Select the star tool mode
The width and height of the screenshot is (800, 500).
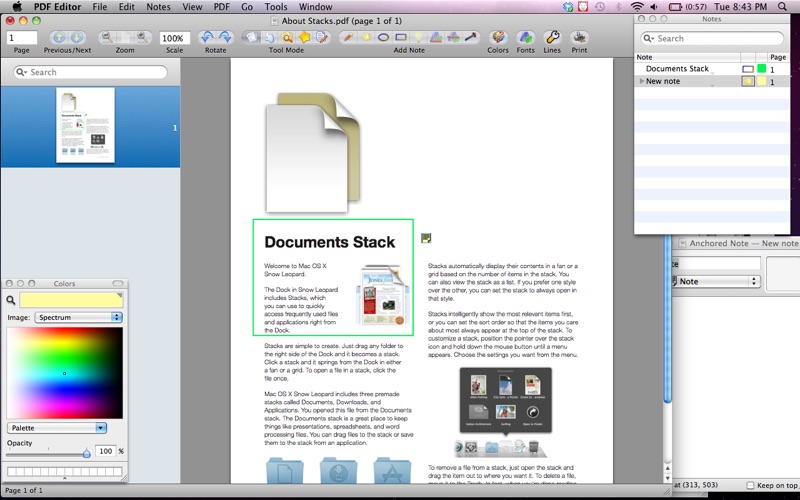click(x=305, y=37)
